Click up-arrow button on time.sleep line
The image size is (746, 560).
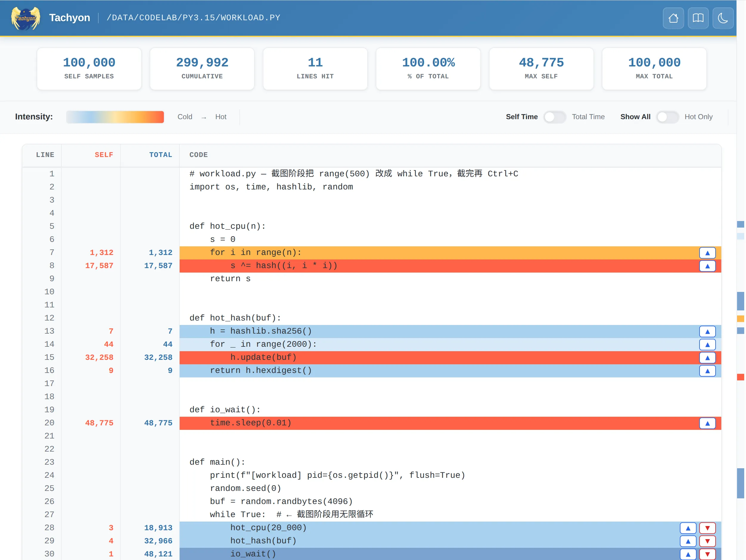tap(707, 423)
